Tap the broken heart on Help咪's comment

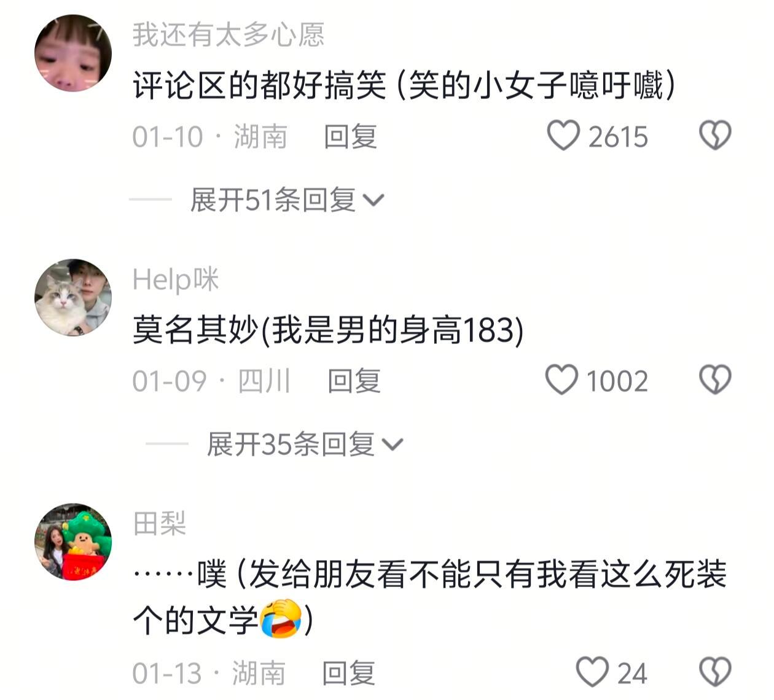(x=716, y=380)
